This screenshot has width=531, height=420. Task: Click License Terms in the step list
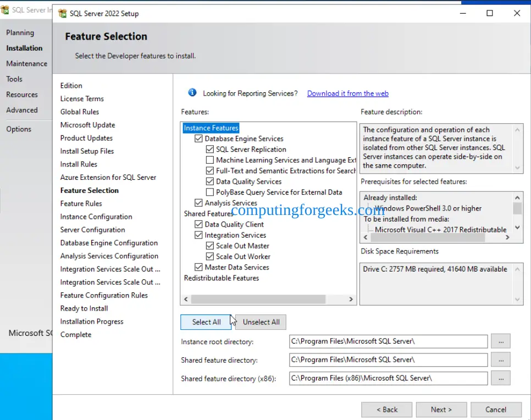click(82, 99)
